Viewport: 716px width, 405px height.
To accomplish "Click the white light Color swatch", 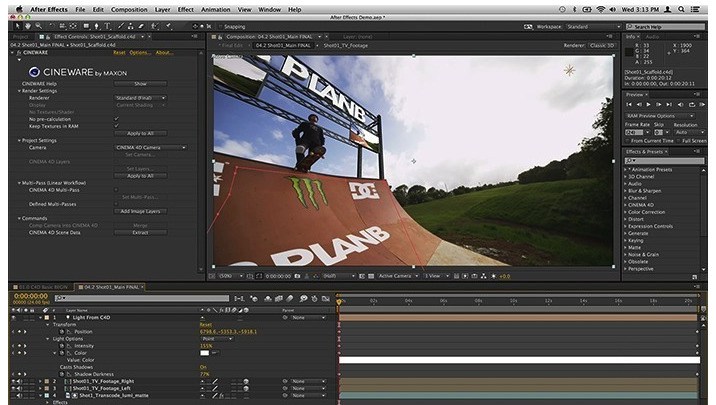I will [x=205, y=353].
